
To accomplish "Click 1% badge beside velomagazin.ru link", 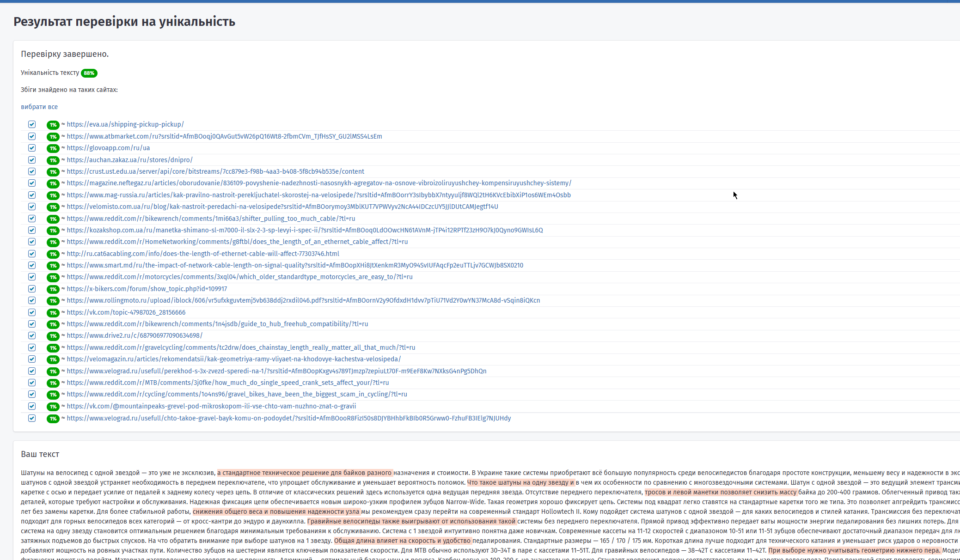I will (x=53, y=359).
